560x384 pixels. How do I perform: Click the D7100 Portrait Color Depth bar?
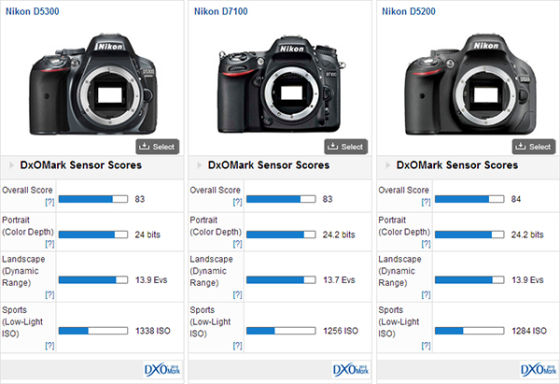pos(281,235)
